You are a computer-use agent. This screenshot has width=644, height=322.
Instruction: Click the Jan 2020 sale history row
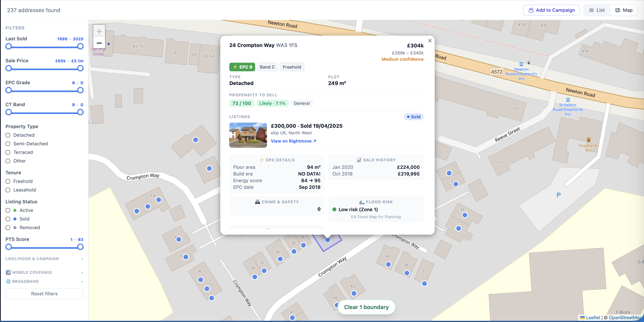pos(376,167)
